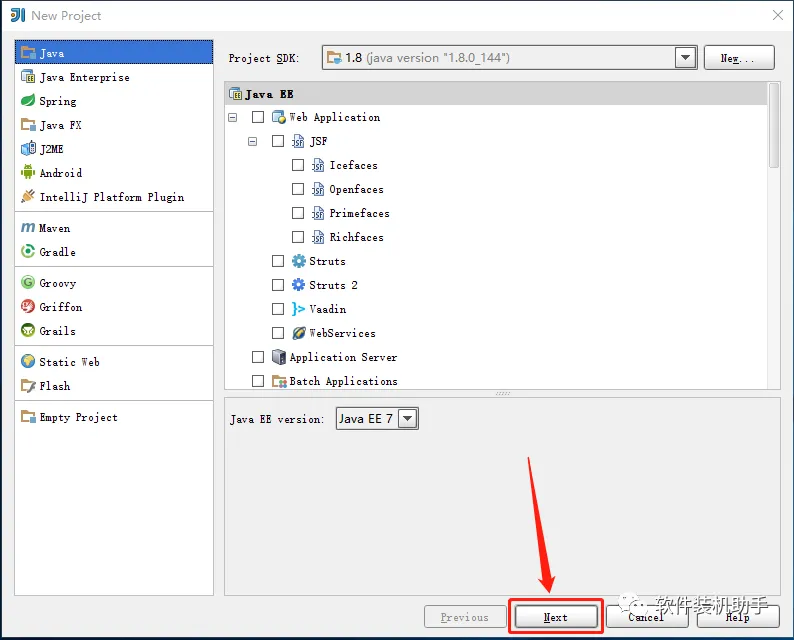The image size is (794, 640).
Task: Close the New Project dialog
Action: [778, 15]
